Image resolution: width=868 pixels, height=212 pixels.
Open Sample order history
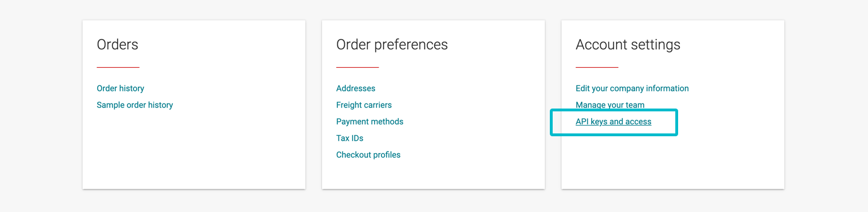[134, 105]
